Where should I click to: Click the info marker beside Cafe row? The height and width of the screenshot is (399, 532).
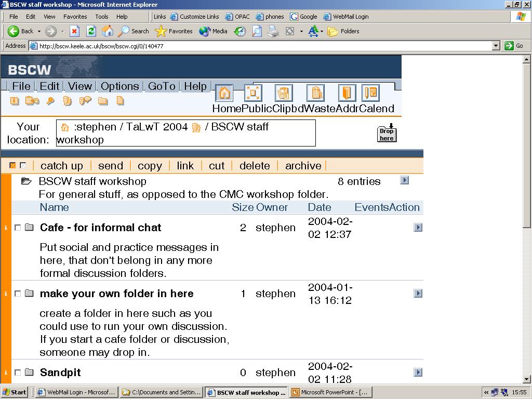point(6,228)
